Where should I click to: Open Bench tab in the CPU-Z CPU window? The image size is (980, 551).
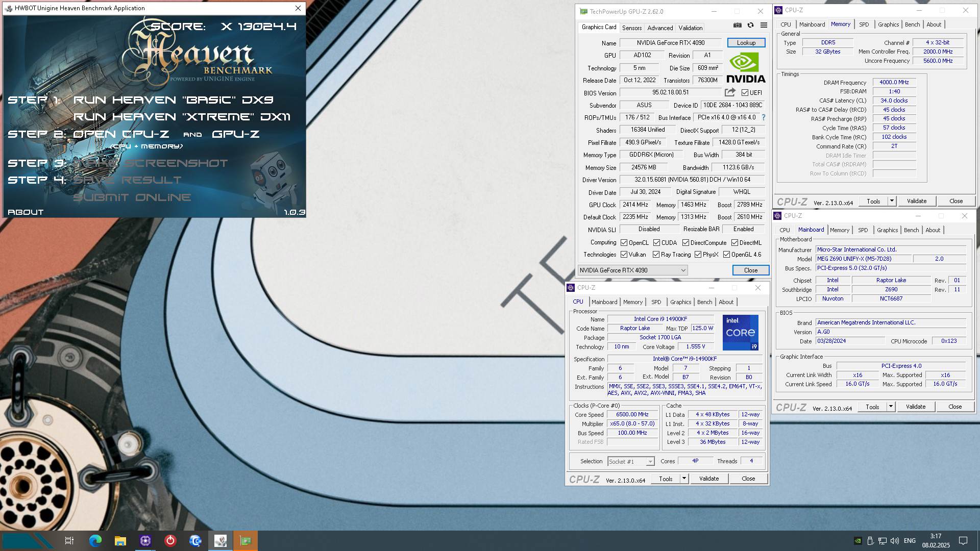(704, 302)
